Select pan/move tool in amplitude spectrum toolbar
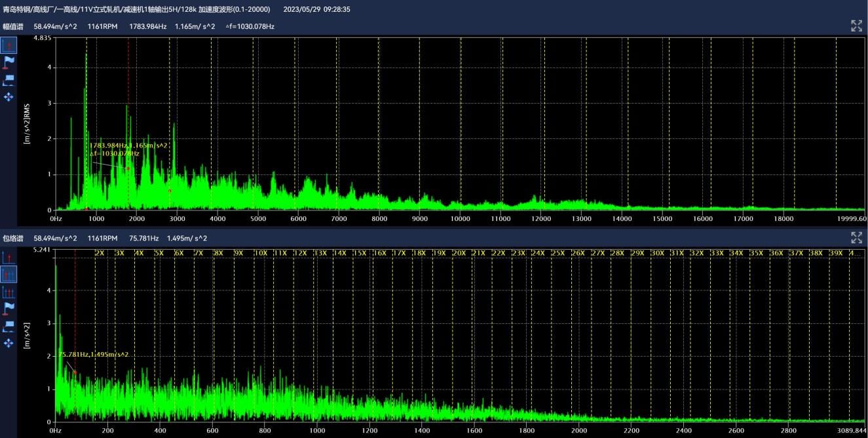 (x=9, y=97)
